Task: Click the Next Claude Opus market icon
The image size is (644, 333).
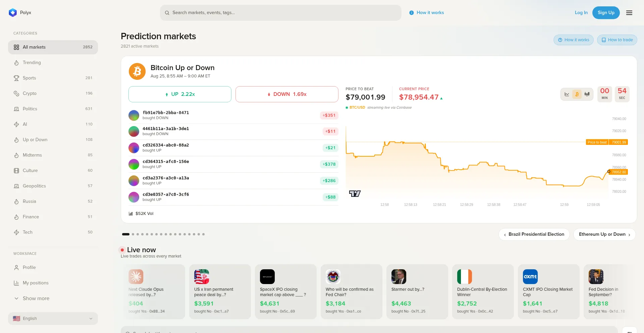Action: click(x=136, y=277)
